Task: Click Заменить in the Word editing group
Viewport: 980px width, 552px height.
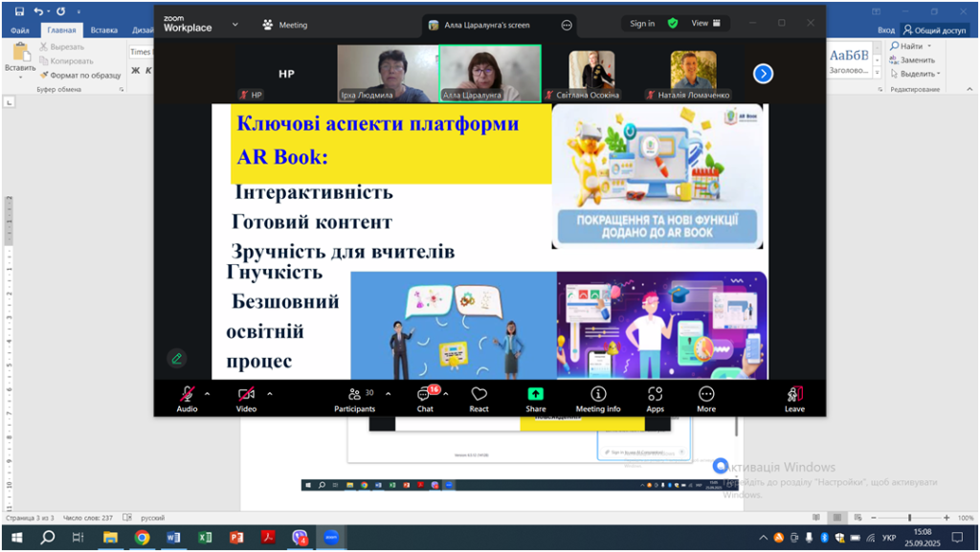Action: coord(912,60)
